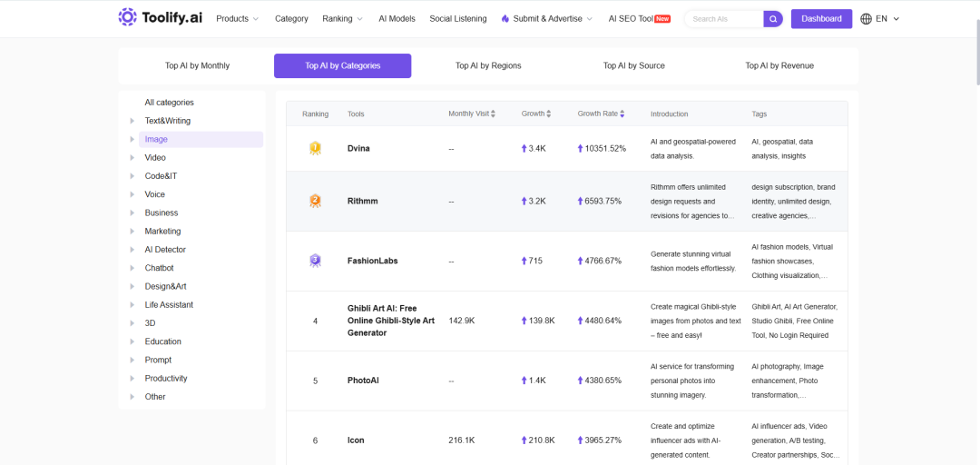980x465 pixels.
Task: Switch to Top AI by Revenue tab
Action: click(779, 65)
